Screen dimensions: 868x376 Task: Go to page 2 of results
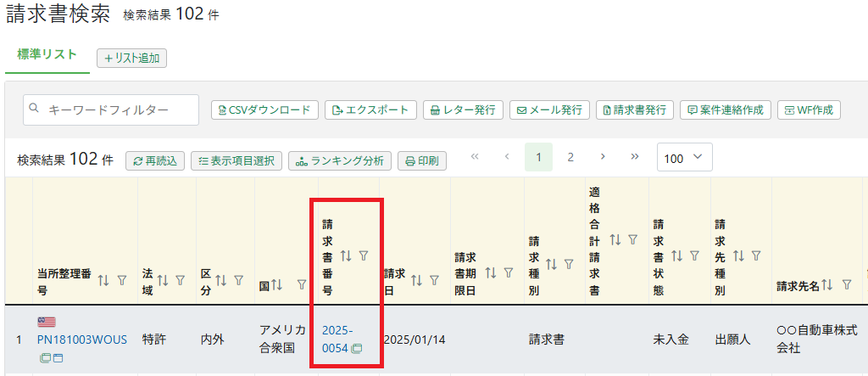(x=570, y=157)
